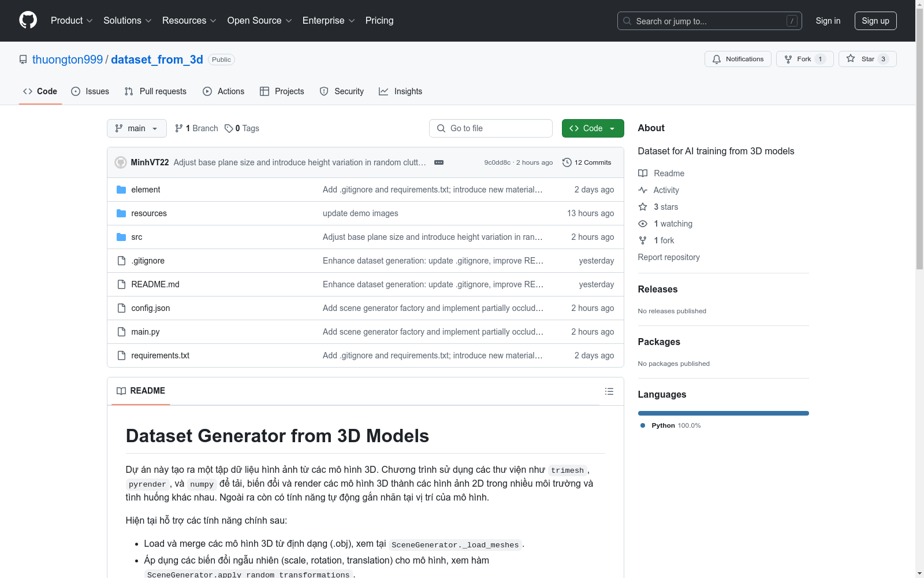
Task: Open the Resources dropdown menu
Action: click(x=189, y=20)
